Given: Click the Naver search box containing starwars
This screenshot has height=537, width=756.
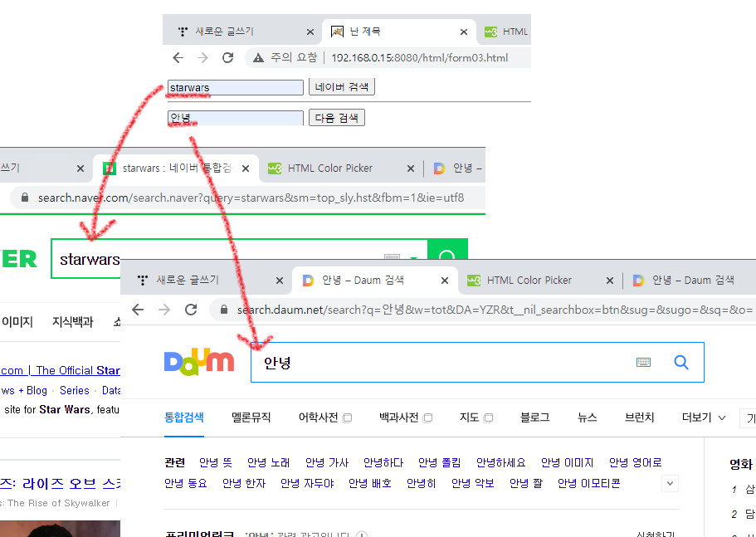Looking at the screenshot, I should 239,259.
